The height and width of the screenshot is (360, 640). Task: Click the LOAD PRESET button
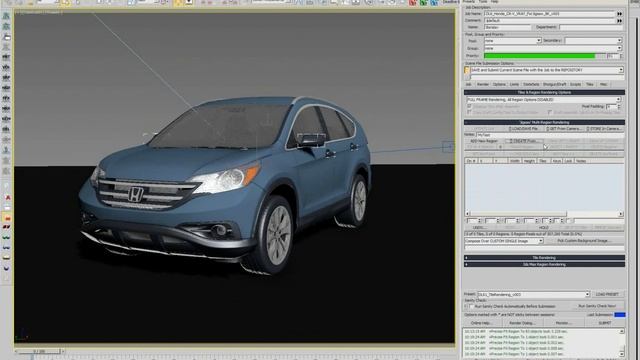tap(607, 294)
